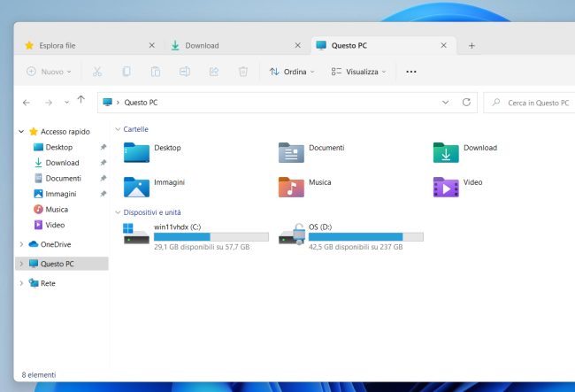Click the Rename icon in toolbar

point(185,72)
